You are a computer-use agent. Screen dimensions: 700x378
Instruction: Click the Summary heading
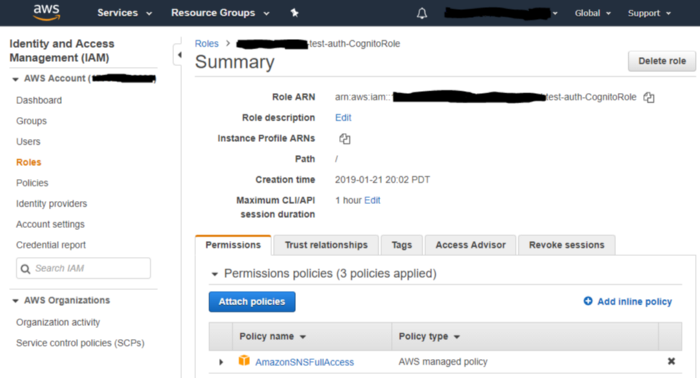(x=235, y=62)
